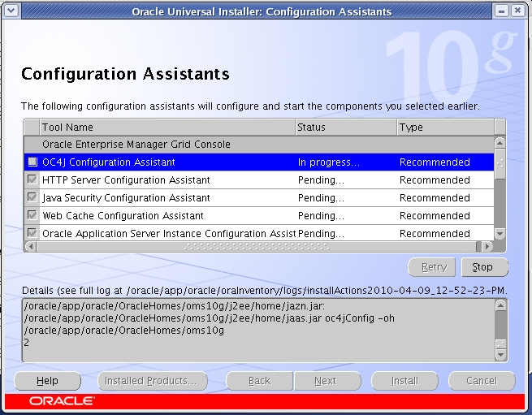Click the horizontal scroll right arrow

click(487, 246)
